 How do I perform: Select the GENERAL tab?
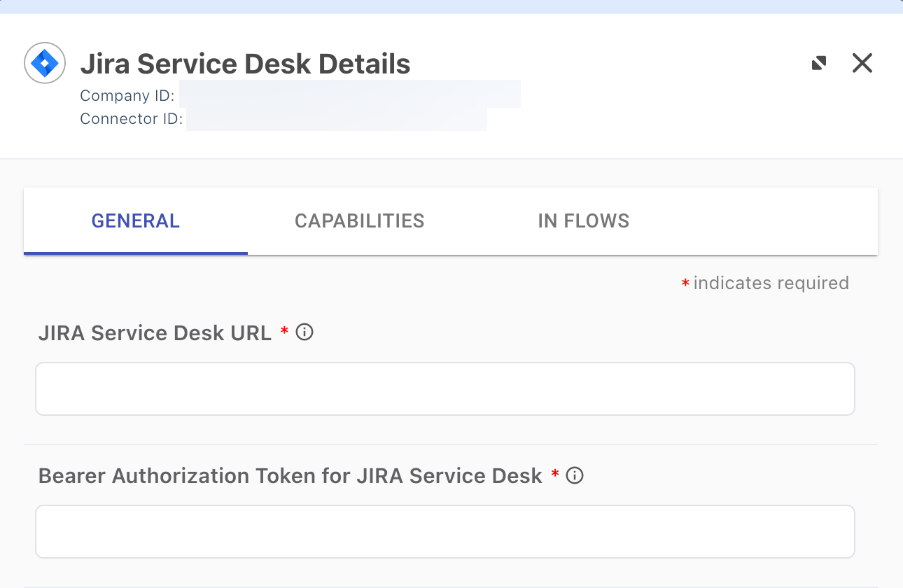click(x=135, y=220)
